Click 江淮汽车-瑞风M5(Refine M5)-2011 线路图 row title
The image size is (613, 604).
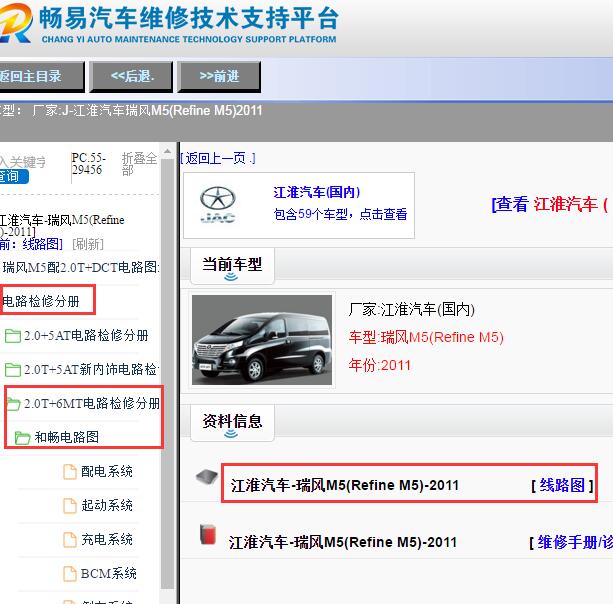tap(344, 485)
